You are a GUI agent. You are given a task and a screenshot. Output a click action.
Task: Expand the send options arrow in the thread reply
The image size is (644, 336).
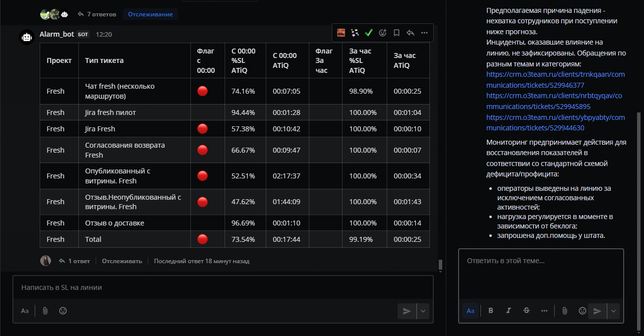coord(614,311)
